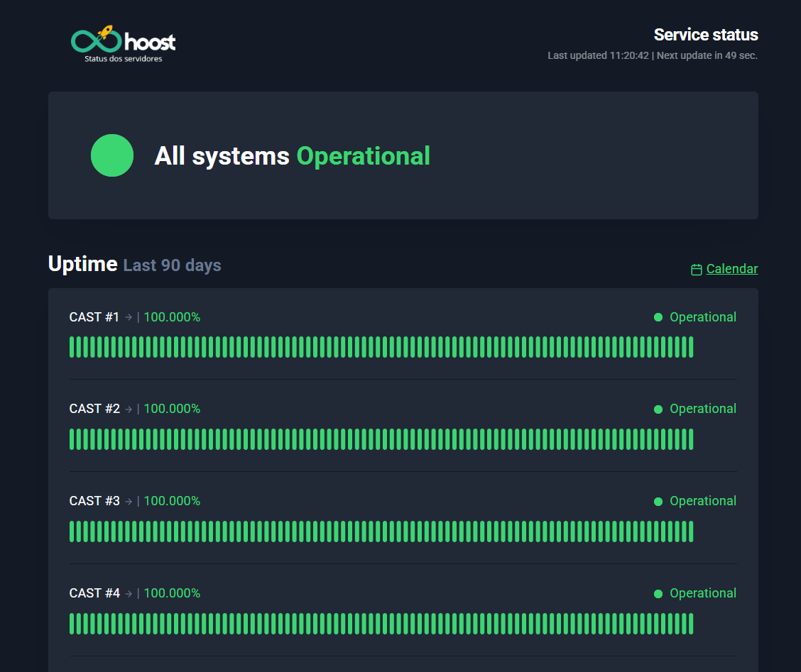Click the arrow icon next to CAST #1
The image size is (801, 672).
pos(129,317)
